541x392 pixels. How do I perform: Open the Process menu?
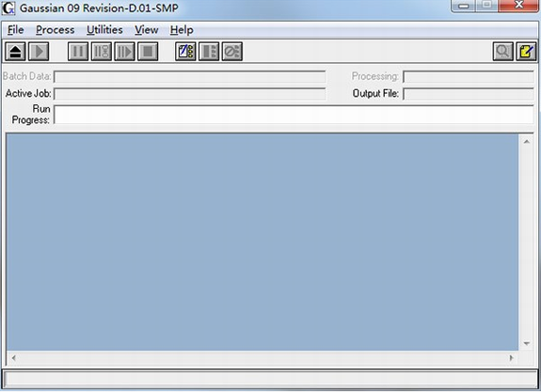click(x=56, y=30)
